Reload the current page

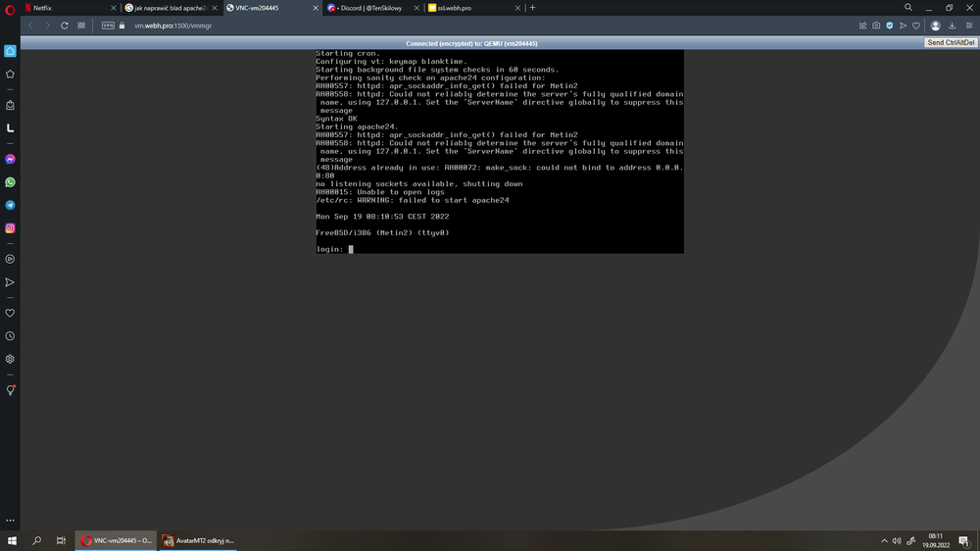pyautogui.click(x=65, y=25)
